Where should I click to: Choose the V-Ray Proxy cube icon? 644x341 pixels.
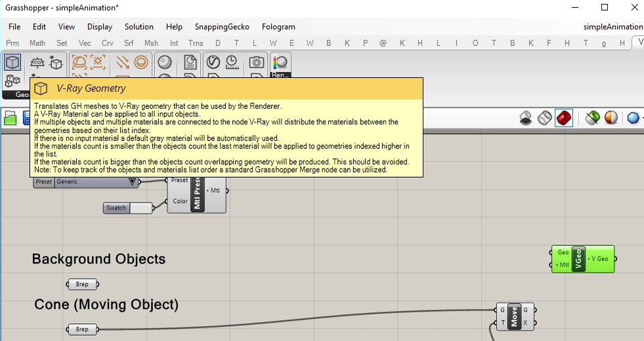point(56,62)
